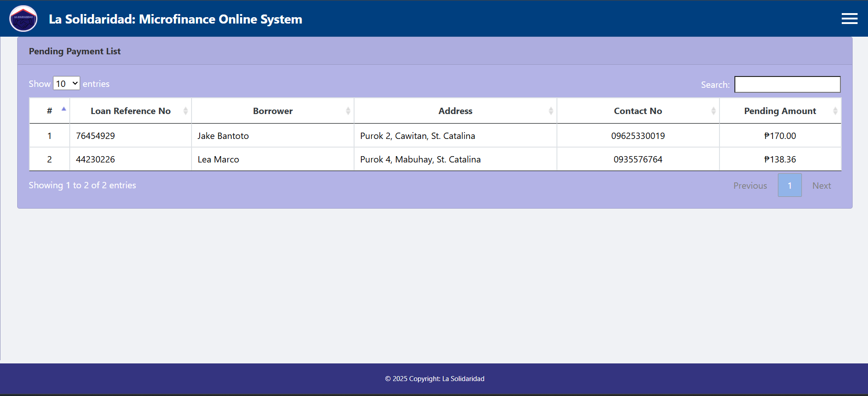The width and height of the screenshot is (868, 396).
Task: Sort table by Address column
Action: (x=456, y=111)
